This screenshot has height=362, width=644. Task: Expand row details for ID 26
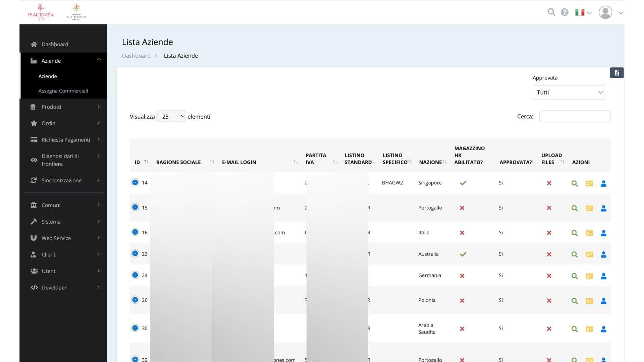tap(135, 300)
